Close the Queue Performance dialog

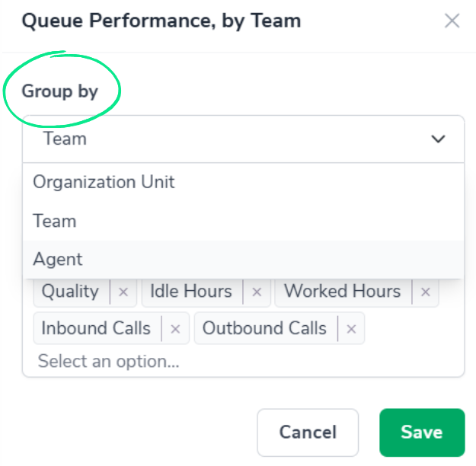[452, 21]
